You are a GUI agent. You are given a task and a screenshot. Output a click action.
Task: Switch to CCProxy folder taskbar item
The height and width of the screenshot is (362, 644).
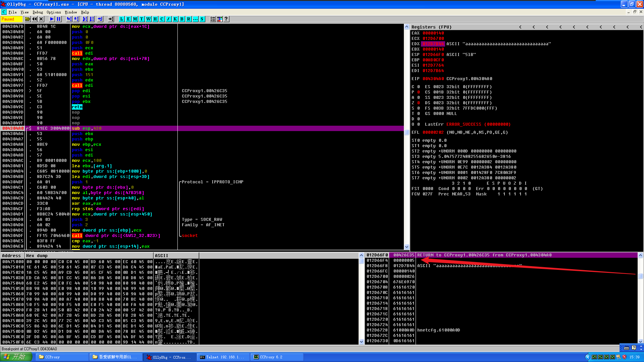[62, 357]
